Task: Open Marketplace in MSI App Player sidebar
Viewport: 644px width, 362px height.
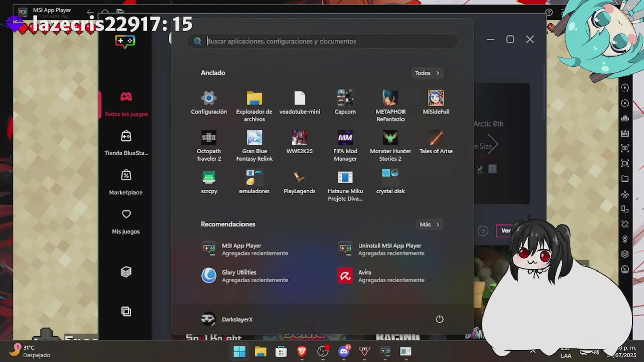Action: pyautogui.click(x=126, y=183)
